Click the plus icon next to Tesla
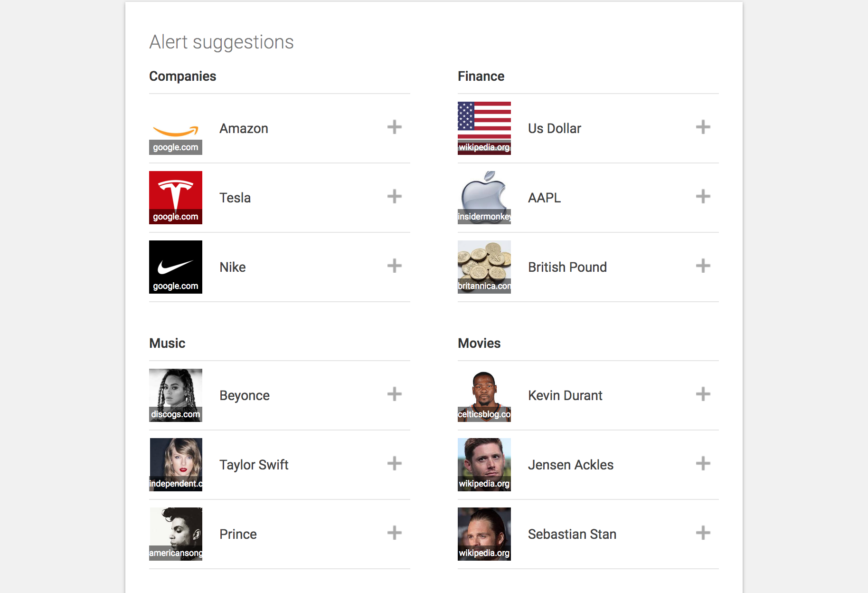 pos(394,197)
